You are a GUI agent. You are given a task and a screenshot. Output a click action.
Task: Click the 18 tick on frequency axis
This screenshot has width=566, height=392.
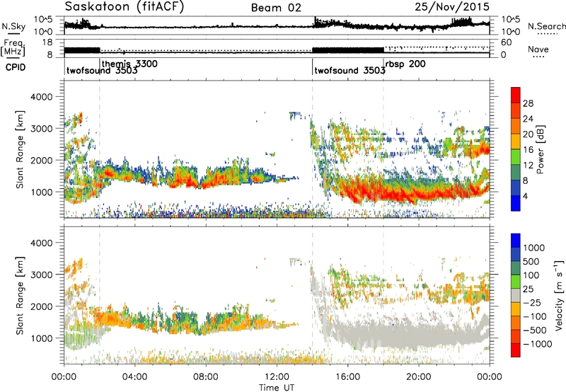point(47,42)
